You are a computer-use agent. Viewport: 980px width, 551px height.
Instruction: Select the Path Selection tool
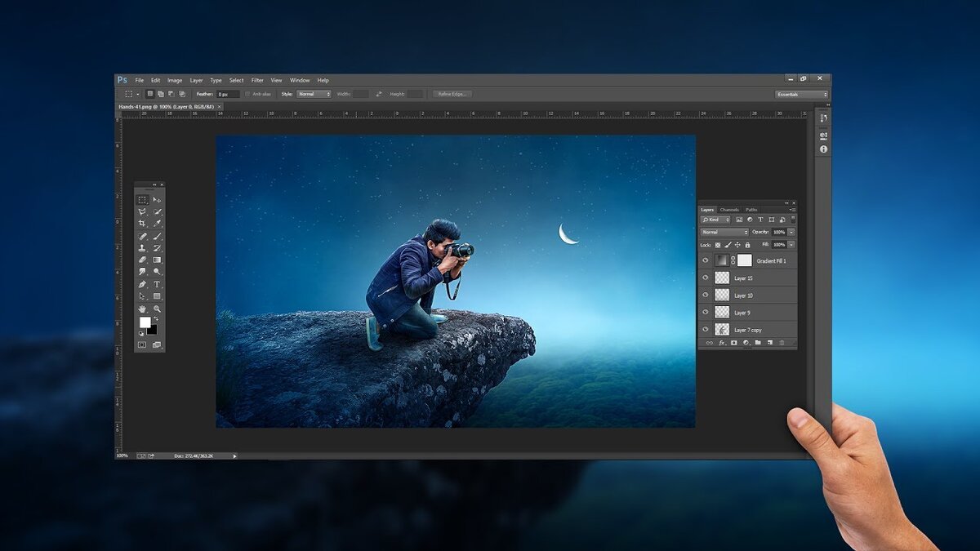tap(142, 295)
